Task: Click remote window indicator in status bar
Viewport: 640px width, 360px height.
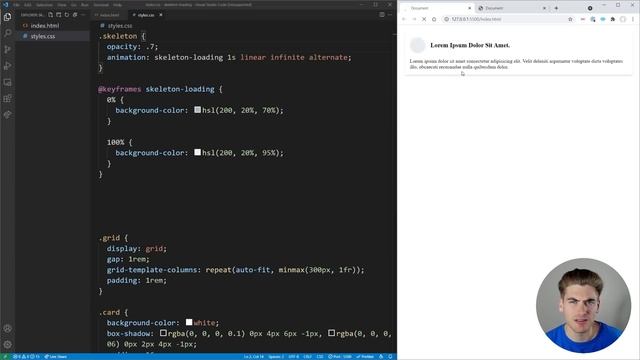Action: tap(5, 357)
